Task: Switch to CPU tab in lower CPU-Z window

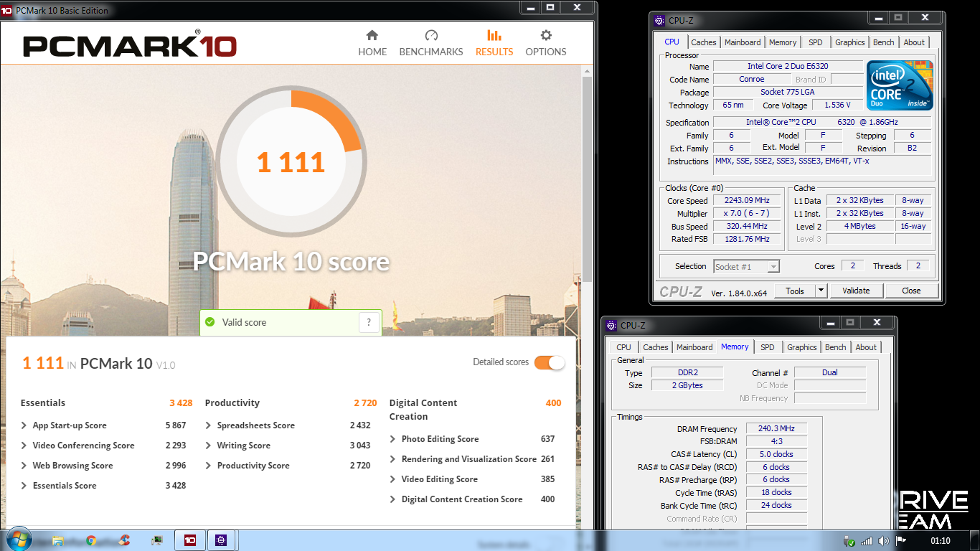Action: click(624, 347)
